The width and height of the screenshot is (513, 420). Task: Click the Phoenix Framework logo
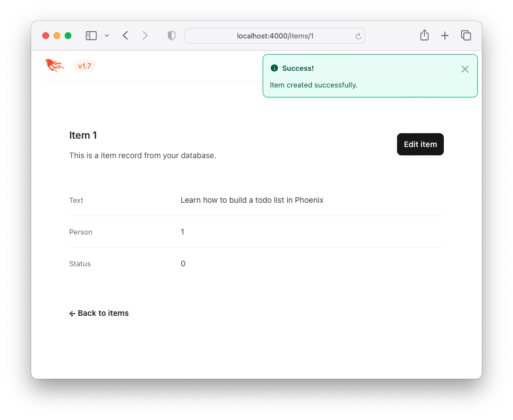(54, 65)
